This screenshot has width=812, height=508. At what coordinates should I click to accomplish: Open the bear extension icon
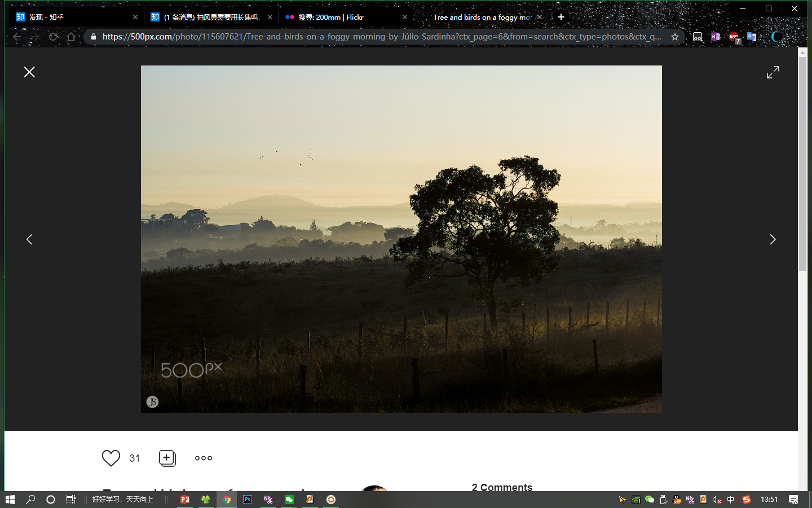(698, 37)
